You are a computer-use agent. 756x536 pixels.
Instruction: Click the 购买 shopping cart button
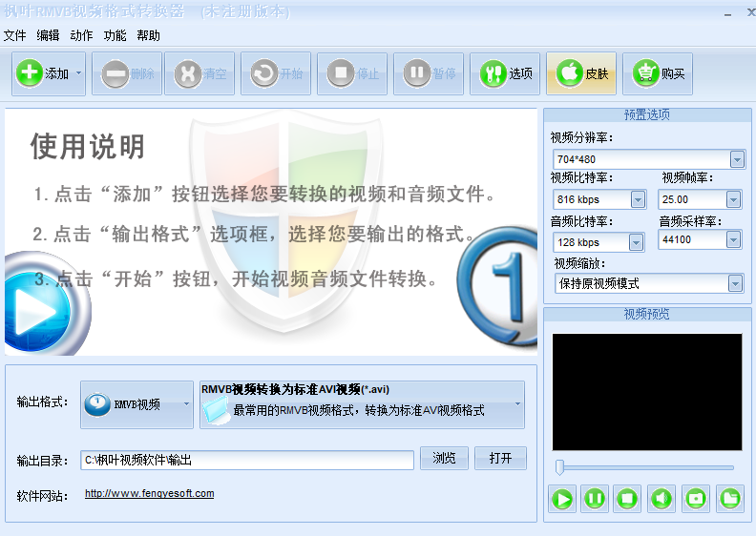click(x=658, y=73)
